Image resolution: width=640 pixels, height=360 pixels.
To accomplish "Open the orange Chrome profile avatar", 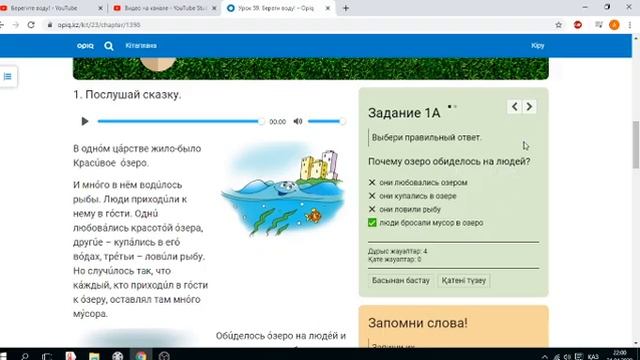I will point(614,25).
